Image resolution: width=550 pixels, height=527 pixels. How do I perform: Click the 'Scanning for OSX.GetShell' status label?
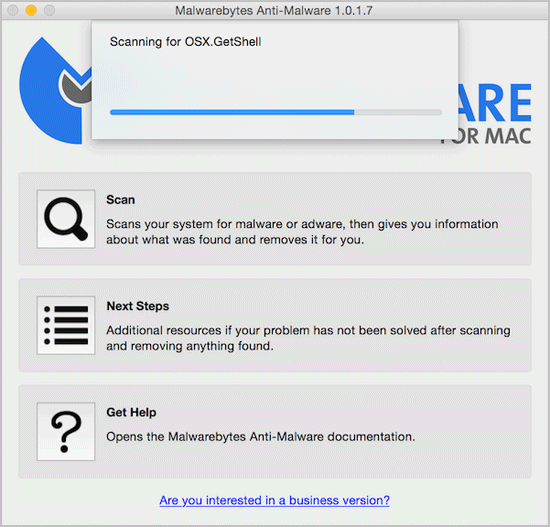tap(185, 42)
